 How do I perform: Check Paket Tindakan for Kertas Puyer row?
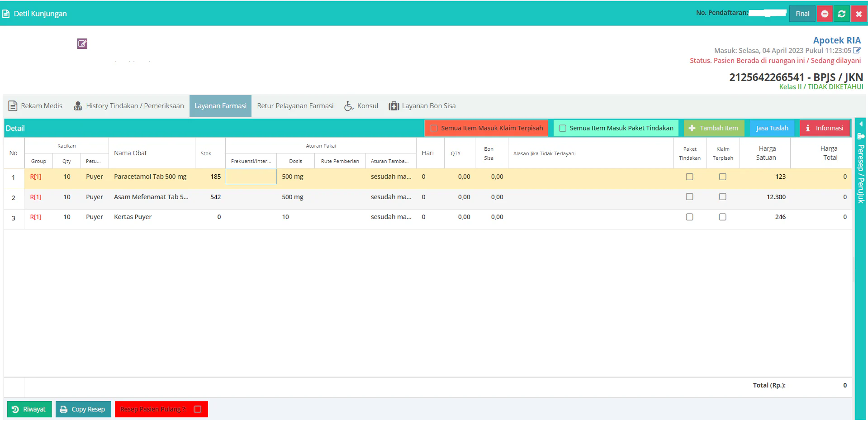point(689,217)
